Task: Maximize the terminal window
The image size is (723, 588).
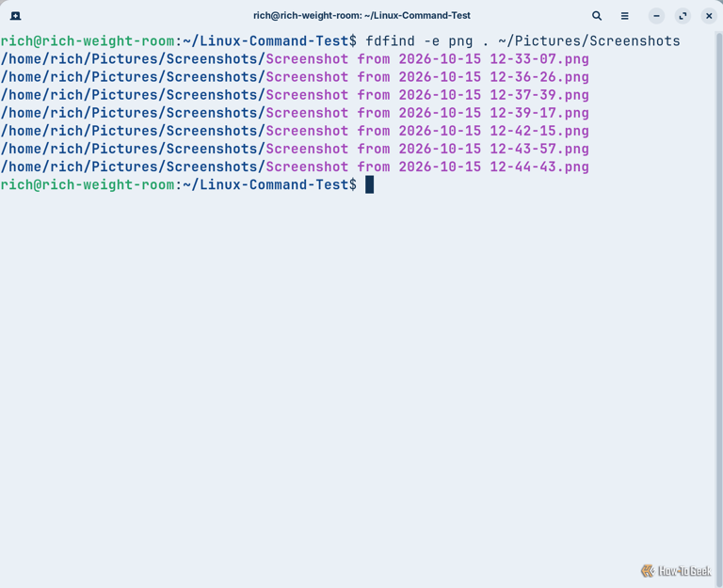Action: coord(683,16)
